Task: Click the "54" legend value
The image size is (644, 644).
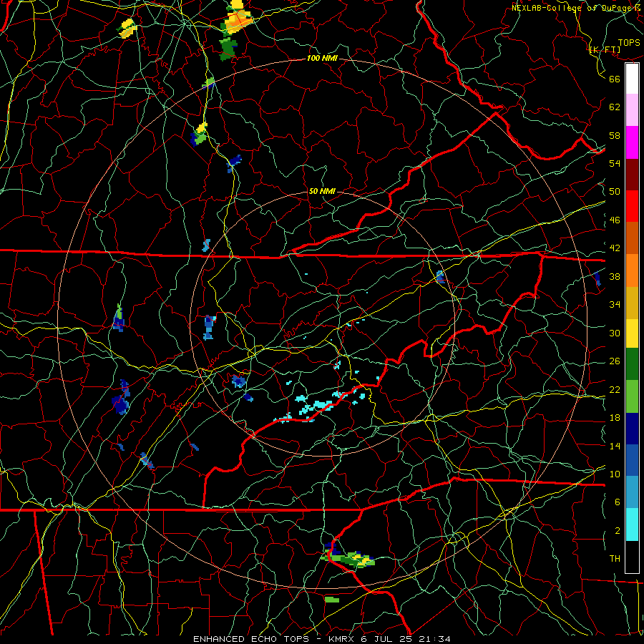Action: tap(615, 163)
